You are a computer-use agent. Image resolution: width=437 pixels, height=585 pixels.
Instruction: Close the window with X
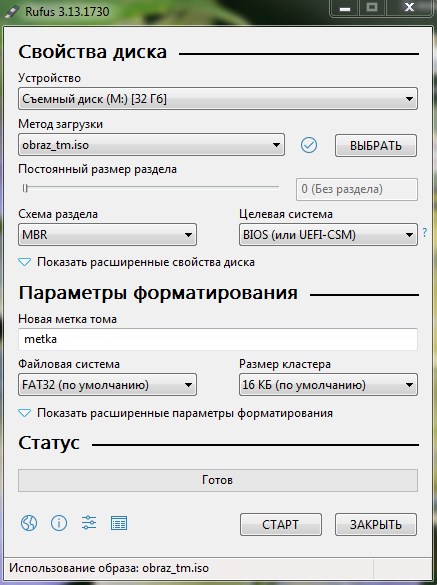tap(409, 8)
